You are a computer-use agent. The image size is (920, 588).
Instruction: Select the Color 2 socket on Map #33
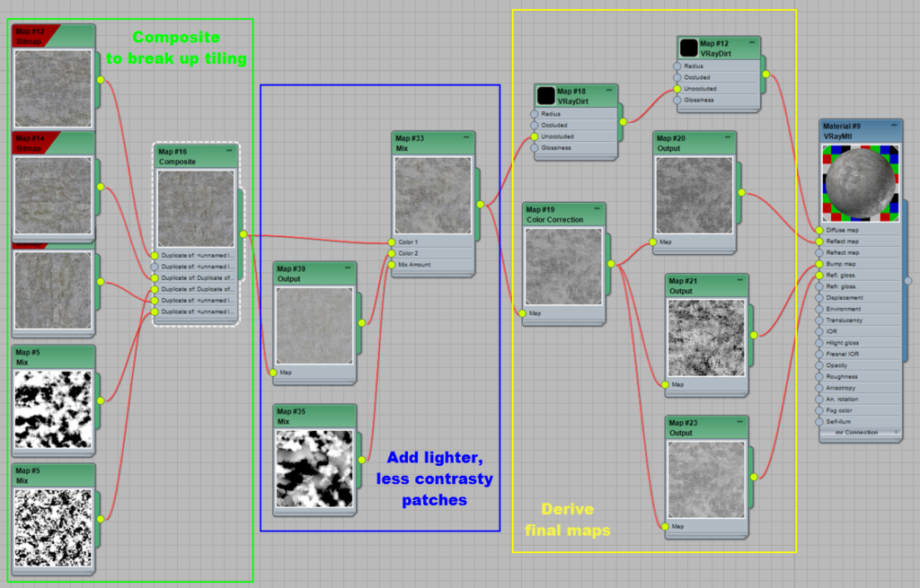click(x=392, y=253)
